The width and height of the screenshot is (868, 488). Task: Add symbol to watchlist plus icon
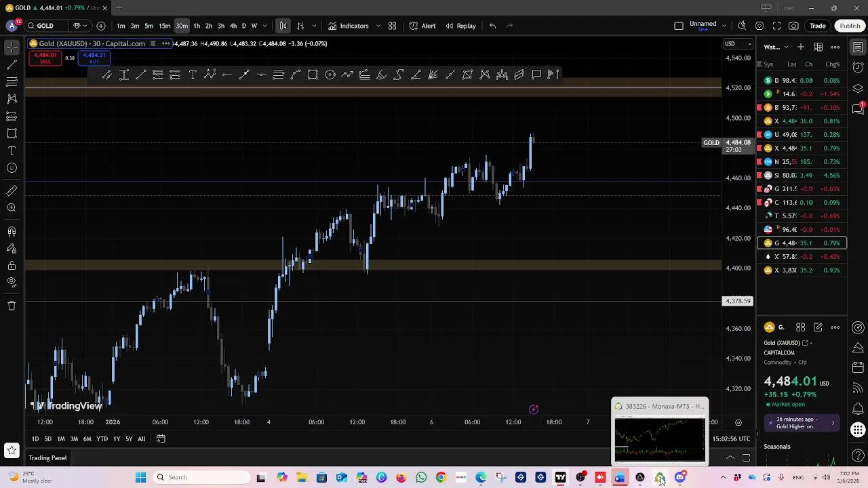point(801,47)
